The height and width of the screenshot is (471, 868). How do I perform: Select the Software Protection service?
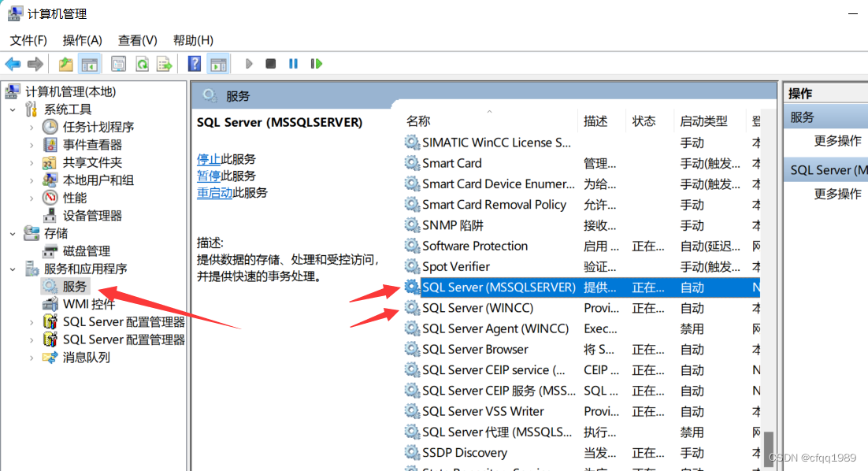(581, 246)
